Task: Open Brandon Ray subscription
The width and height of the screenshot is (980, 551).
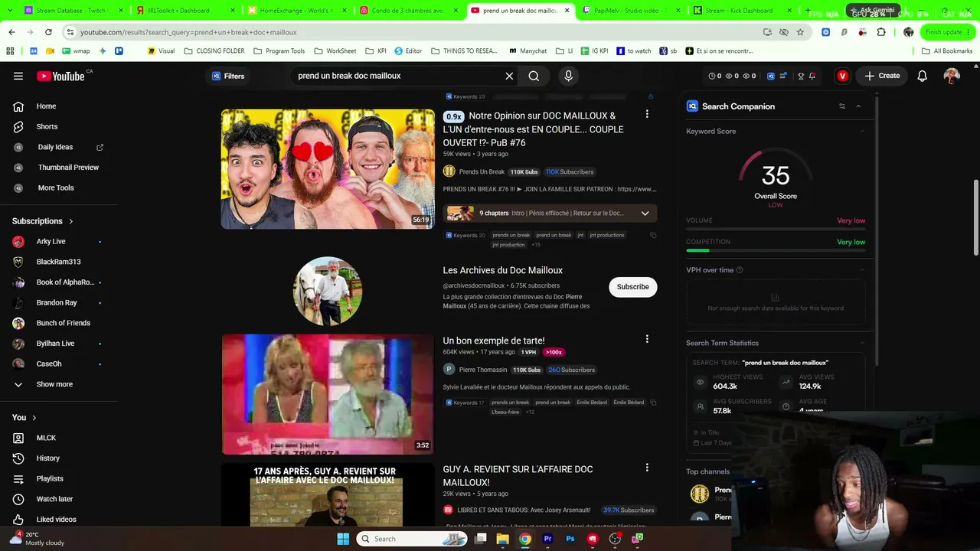Action: coord(58,302)
